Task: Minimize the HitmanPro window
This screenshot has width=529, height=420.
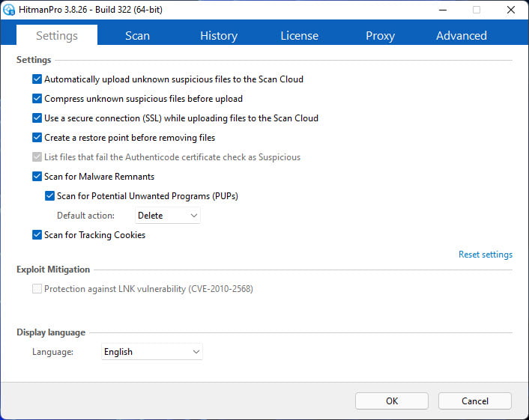Action: [443, 10]
